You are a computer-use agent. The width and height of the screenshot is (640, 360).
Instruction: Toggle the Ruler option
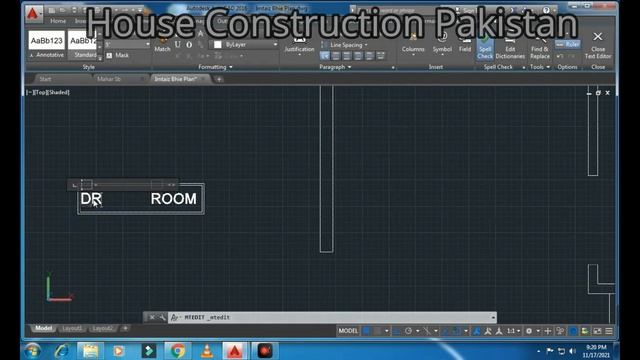[568, 44]
